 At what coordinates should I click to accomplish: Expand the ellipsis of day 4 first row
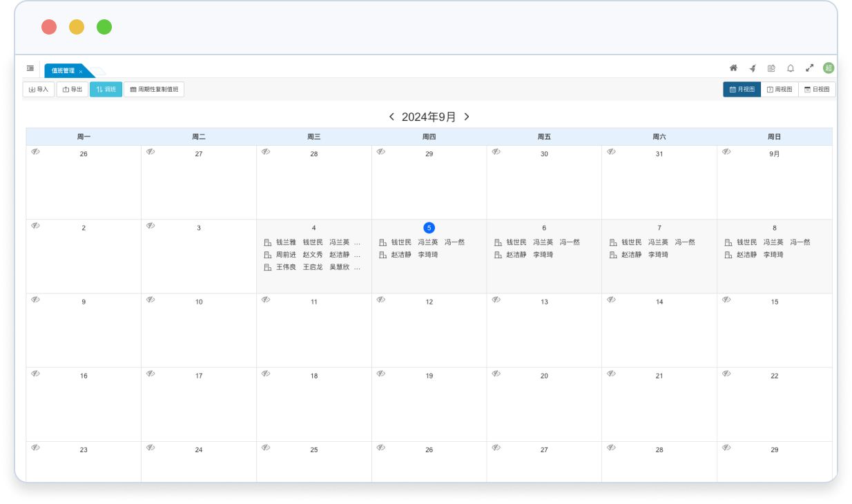pyautogui.click(x=357, y=242)
